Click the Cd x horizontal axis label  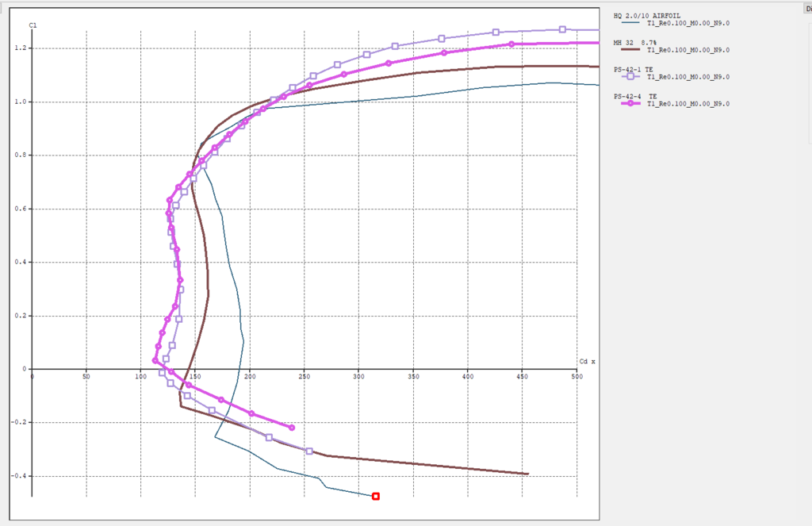pos(587,362)
